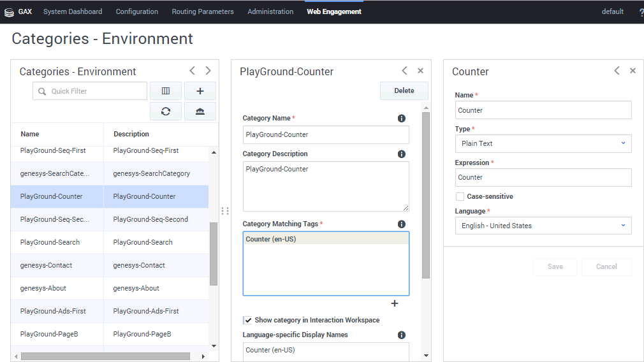Open the Configuration menu
This screenshot has height=362, width=644.
click(137, 11)
